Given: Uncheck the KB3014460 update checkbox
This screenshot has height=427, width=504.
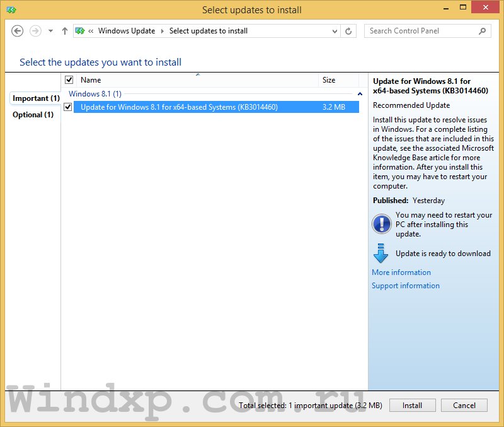Looking at the screenshot, I should pos(68,107).
